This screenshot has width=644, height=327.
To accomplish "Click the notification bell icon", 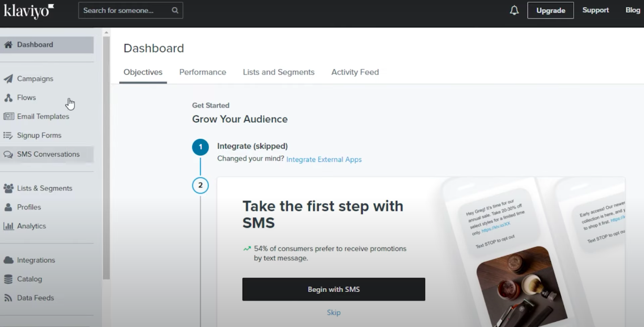I will pyautogui.click(x=514, y=10).
